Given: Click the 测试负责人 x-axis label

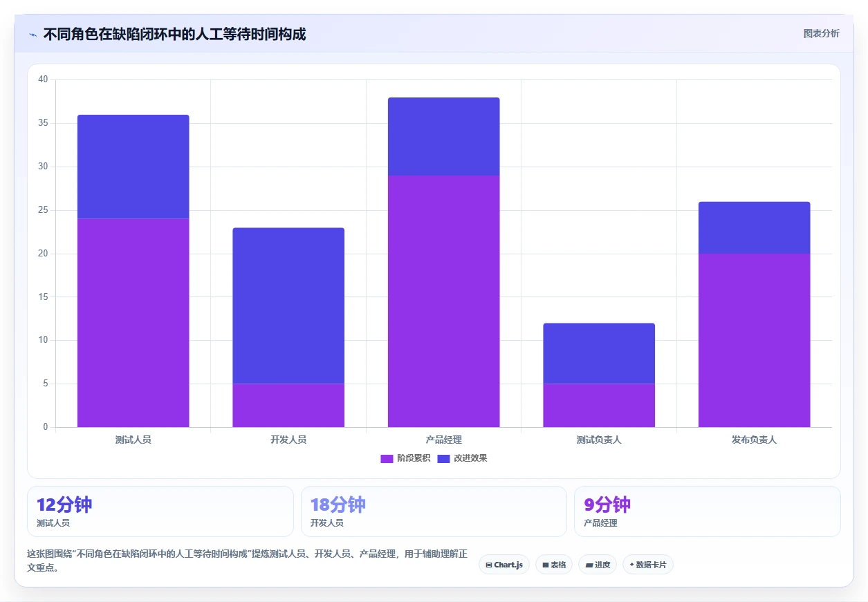Looking at the screenshot, I should point(599,440).
